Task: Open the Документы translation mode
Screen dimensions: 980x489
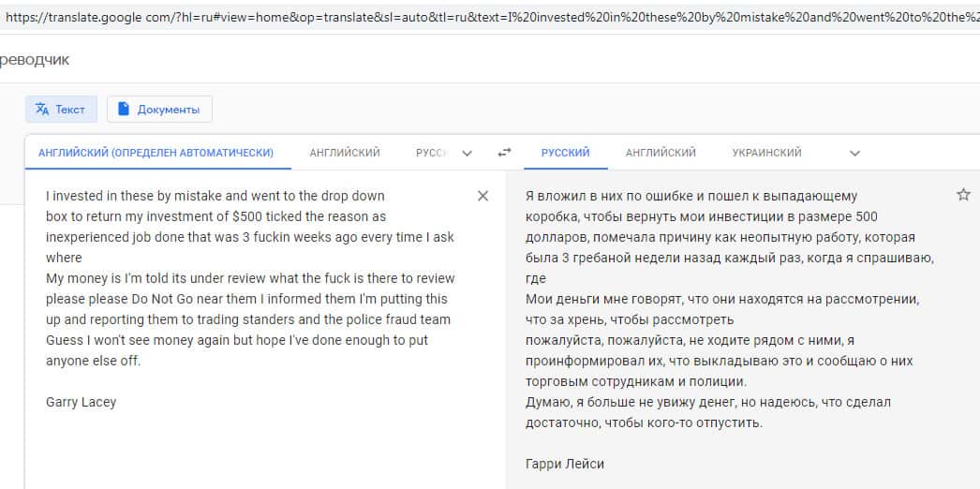Action: [x=159, y=110]
